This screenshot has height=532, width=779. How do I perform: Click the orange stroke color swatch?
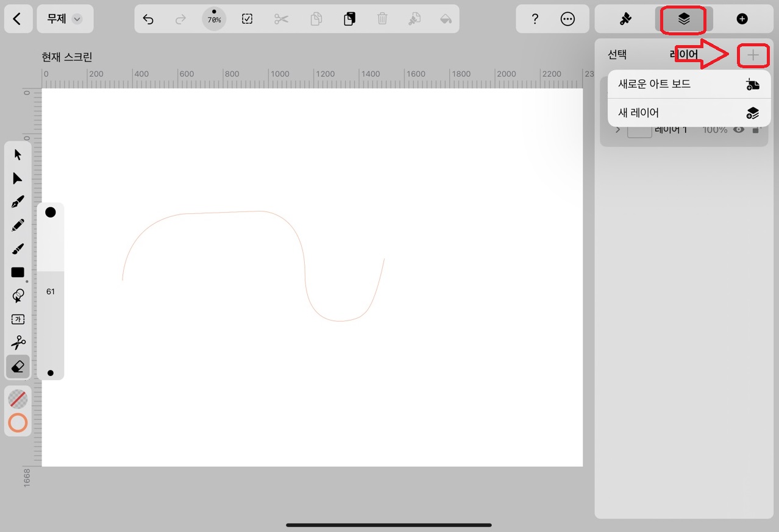pyautogui.click(x=18, y=423)
